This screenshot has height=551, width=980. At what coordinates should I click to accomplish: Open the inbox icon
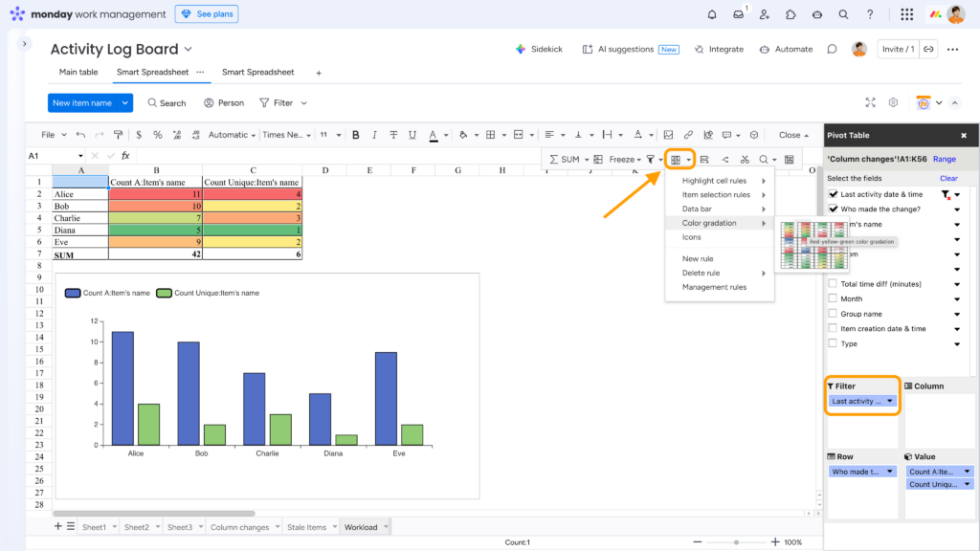coord(738,14)
